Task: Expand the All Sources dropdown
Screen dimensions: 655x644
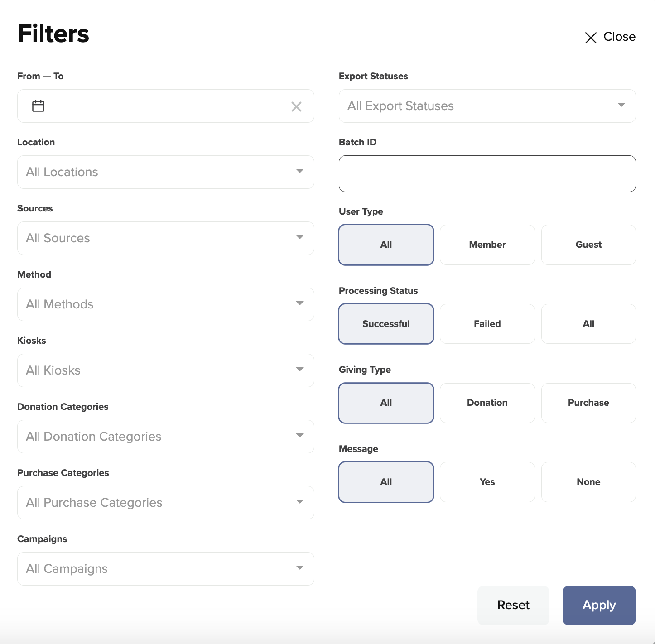Action: [x=165, y=238]
